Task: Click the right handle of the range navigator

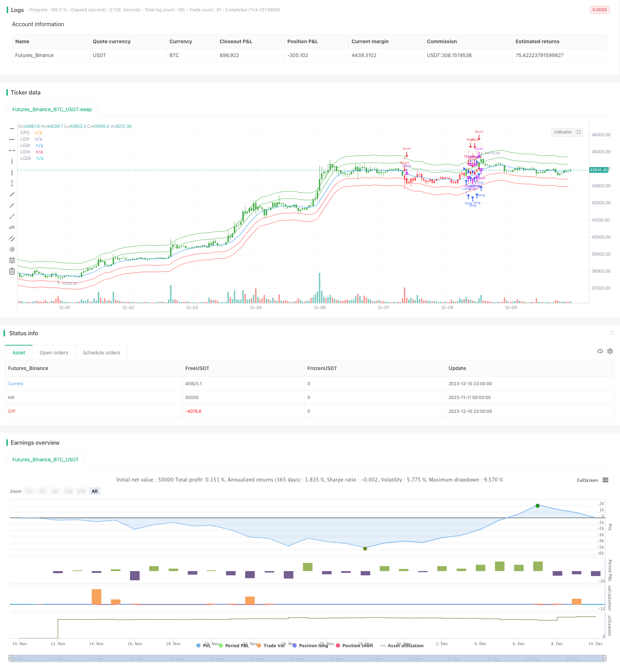Action: coord(605,659)
